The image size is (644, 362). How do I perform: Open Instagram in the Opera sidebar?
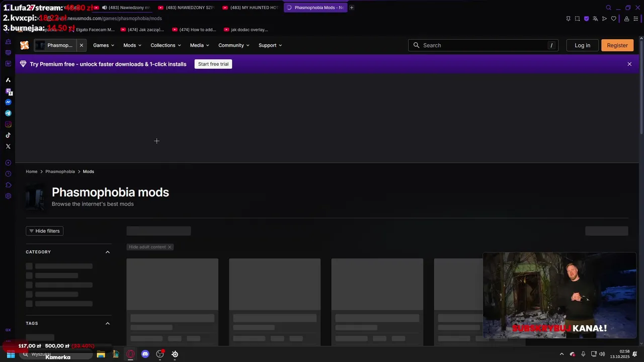8,124
